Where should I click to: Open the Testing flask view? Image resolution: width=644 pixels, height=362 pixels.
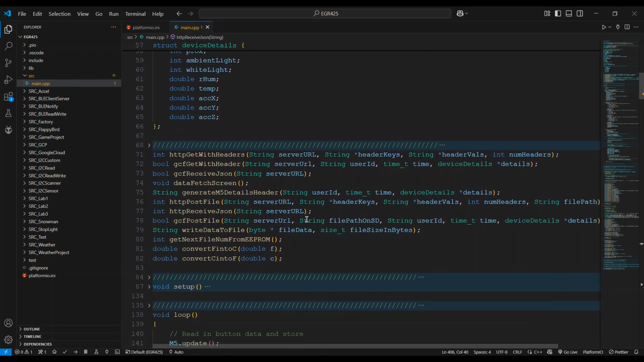tap(8, 113)
